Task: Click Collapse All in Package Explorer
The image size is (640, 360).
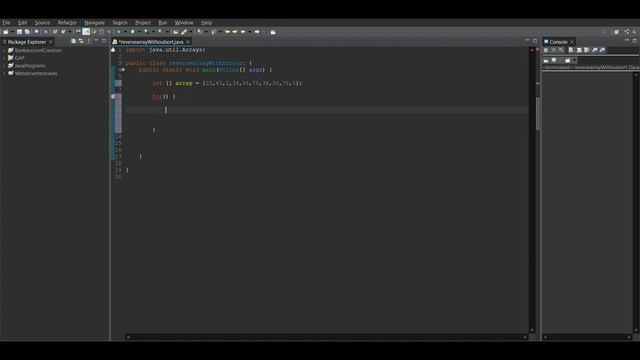Action: [x=73, y=41]
